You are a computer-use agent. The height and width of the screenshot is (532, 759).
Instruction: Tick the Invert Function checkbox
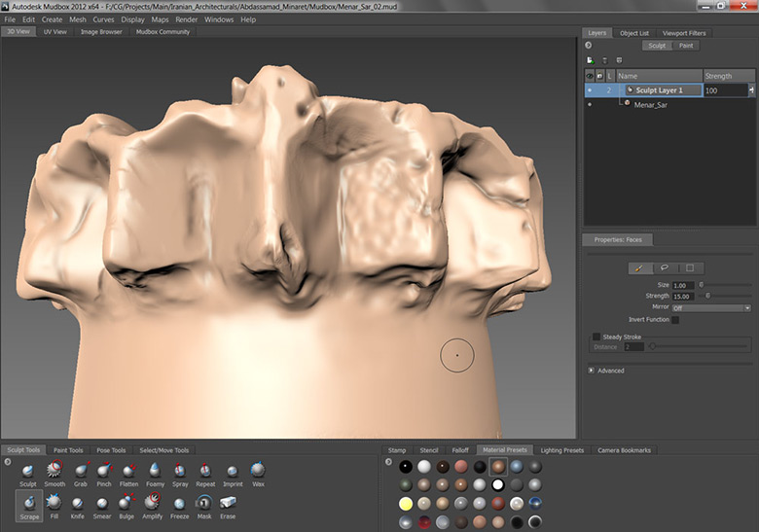[675, 319]
